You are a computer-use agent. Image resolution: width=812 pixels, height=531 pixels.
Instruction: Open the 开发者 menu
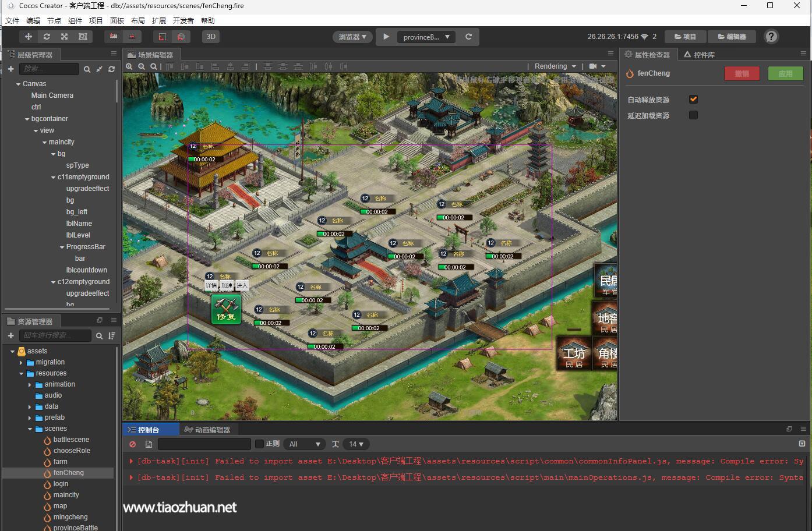coord(183,20)
